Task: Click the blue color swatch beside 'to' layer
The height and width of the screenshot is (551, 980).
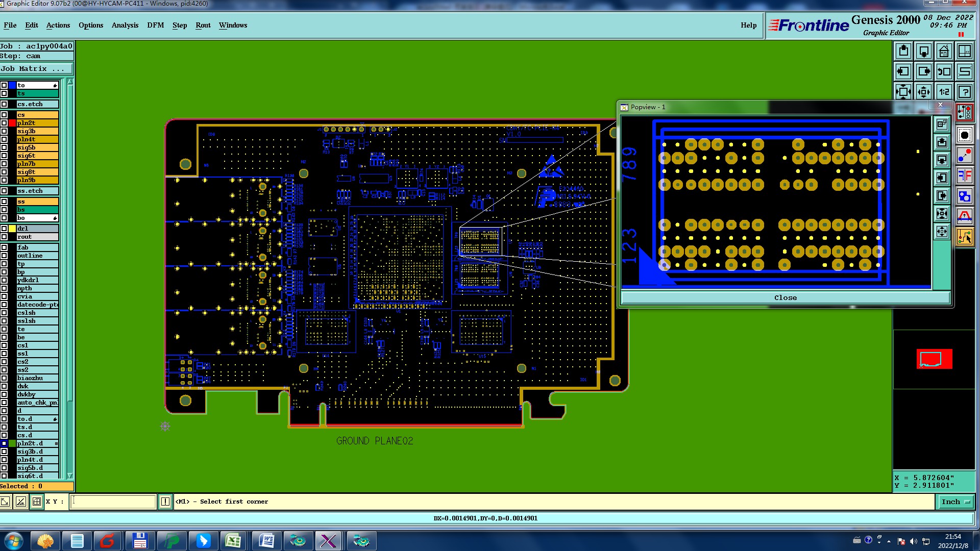Action: pos(12,85)
